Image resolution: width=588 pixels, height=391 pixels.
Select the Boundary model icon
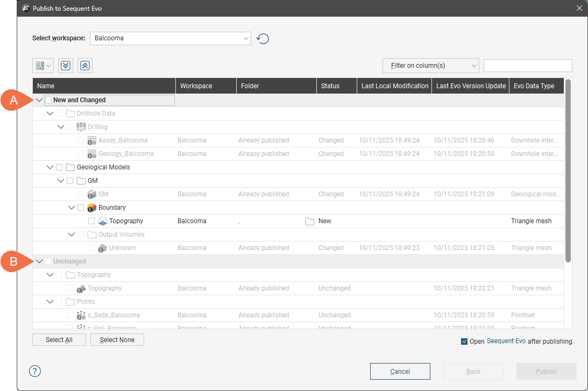point(91,208)
